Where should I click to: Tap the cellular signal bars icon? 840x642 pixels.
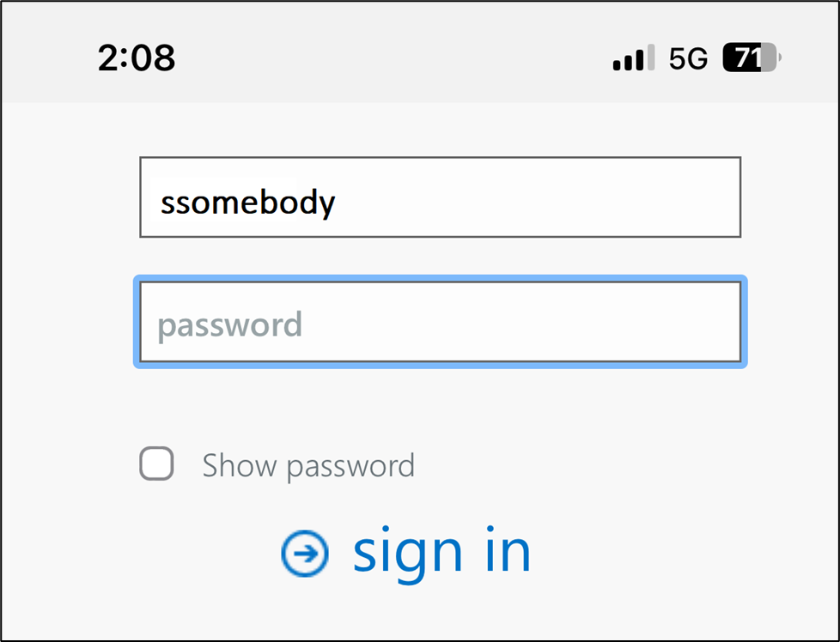(x=633, y=58)
